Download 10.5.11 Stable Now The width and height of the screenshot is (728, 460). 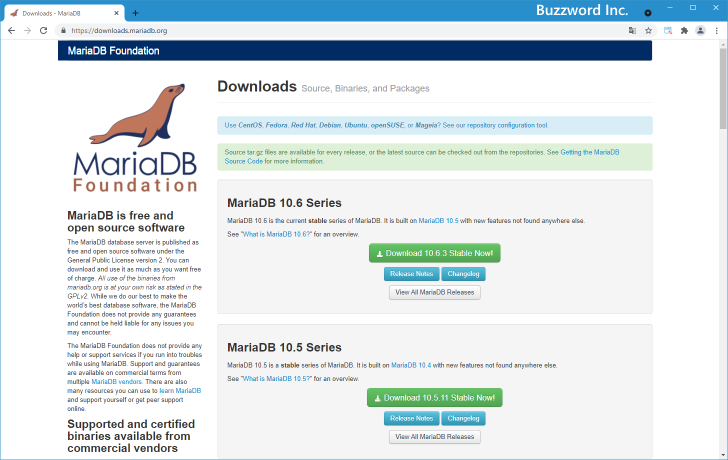[434, 397]
